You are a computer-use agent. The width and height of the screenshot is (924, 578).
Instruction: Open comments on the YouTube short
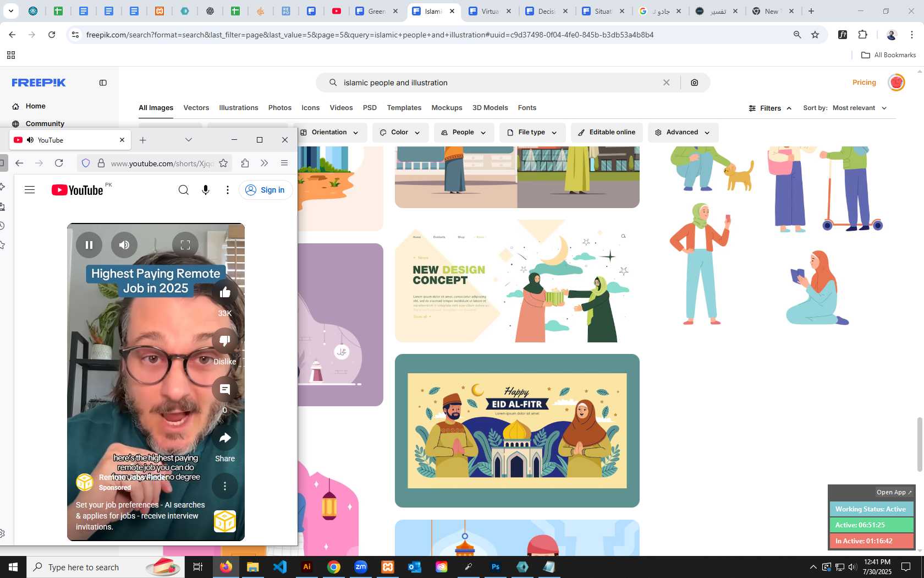(225, 389)
